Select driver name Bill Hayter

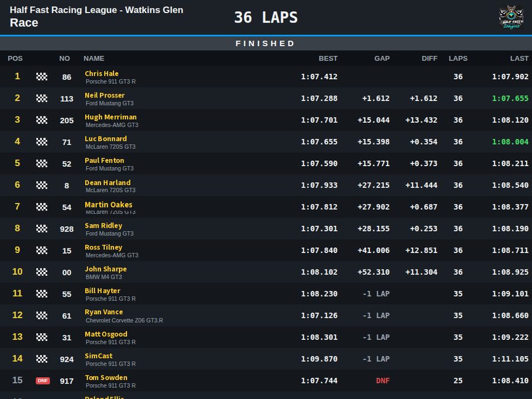(102, 290)
